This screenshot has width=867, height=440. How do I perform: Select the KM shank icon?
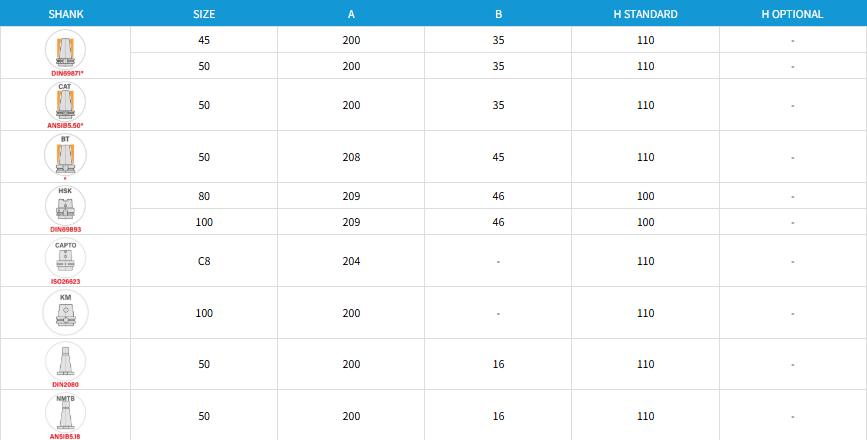[x=65, y=312]
